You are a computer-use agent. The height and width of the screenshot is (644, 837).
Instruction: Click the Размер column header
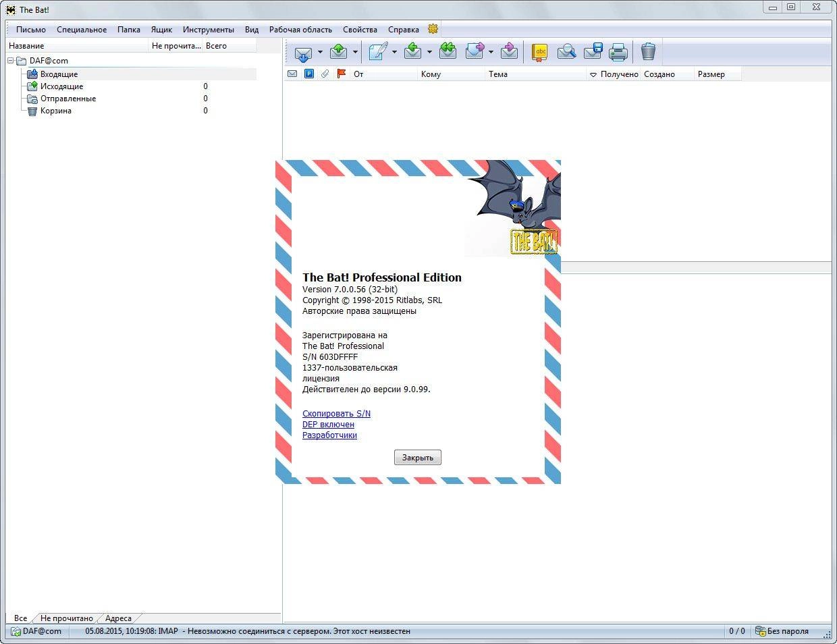click(718, 74)
